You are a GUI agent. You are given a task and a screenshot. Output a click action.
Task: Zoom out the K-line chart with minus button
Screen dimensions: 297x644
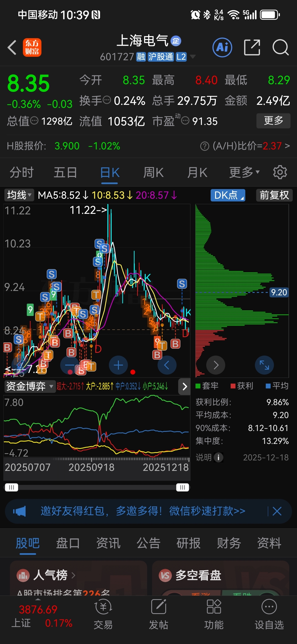70,365
